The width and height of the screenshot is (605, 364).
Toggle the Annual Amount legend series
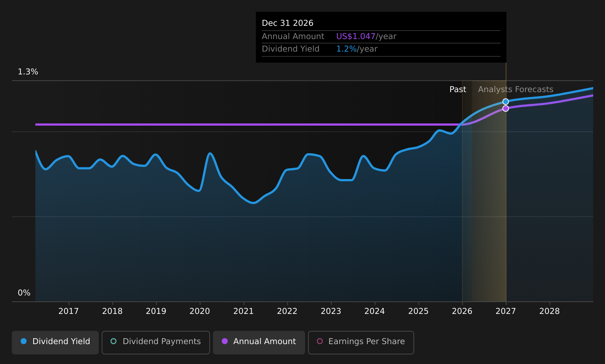pos(259,342)
